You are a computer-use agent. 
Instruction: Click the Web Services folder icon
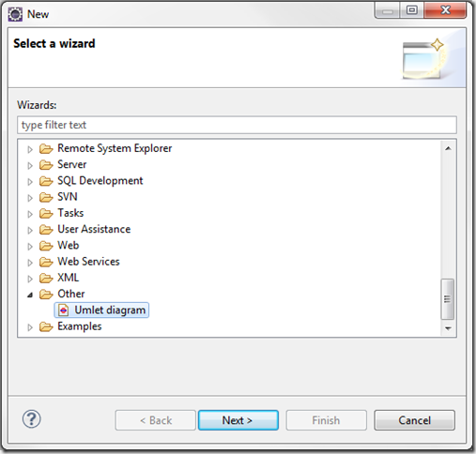(46, 262)
